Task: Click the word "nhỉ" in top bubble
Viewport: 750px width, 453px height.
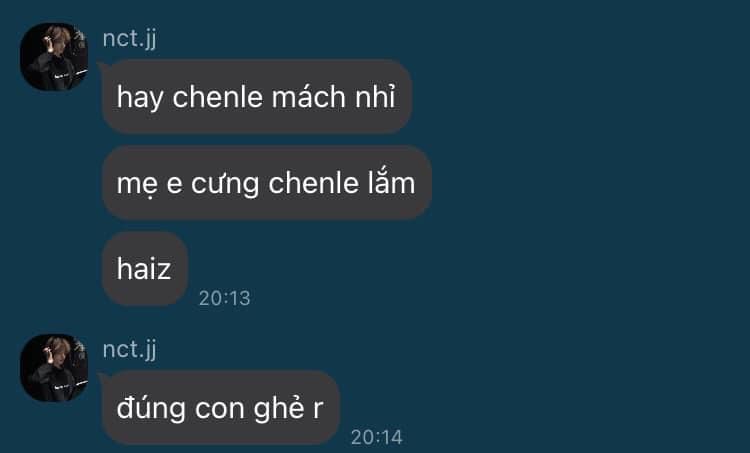Action: pyautogui.click(x=375, y=96)
